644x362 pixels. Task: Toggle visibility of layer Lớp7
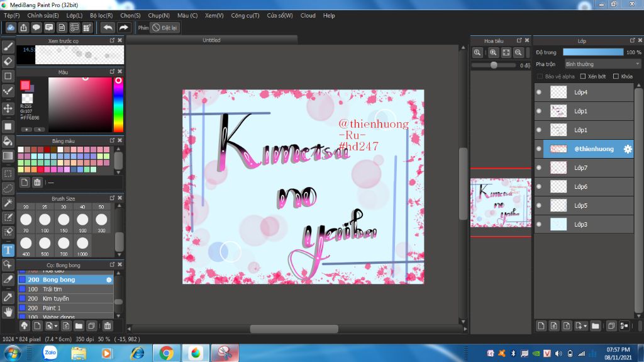pyautogui.click(x=539, y=168)
